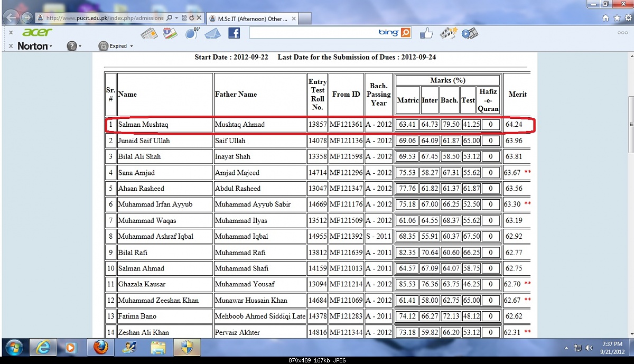Refresh the page using the reload icon

pos(191,18)
